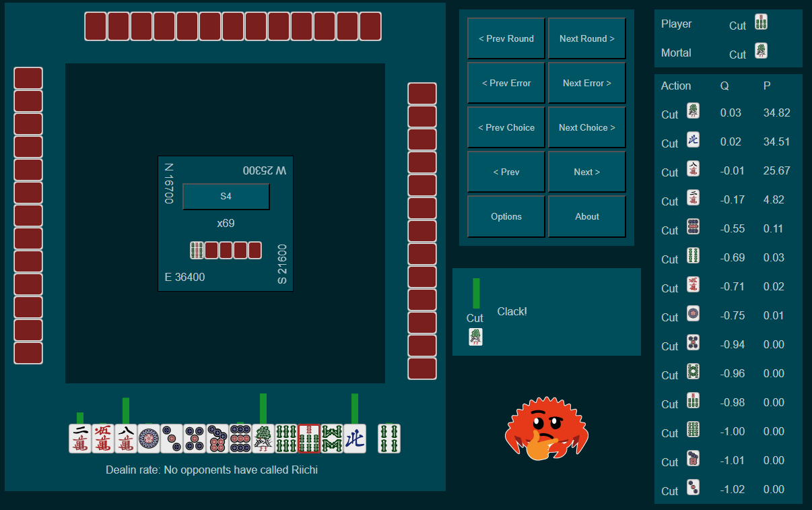Viewport: 812px width, 510px height.
Task: Step back with the < Prev button
Action: (x=506, y=172)
